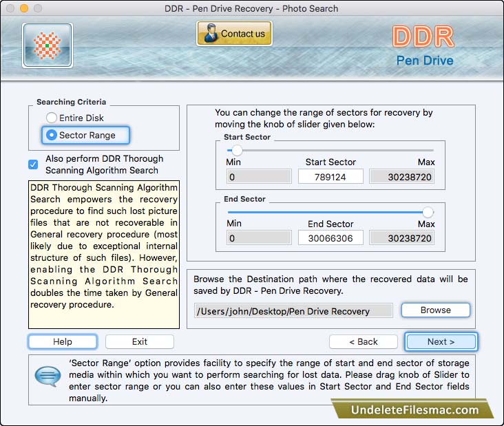Click the DDR application logo icon
The image size is (504, 426).
click(x=48, y=45)
